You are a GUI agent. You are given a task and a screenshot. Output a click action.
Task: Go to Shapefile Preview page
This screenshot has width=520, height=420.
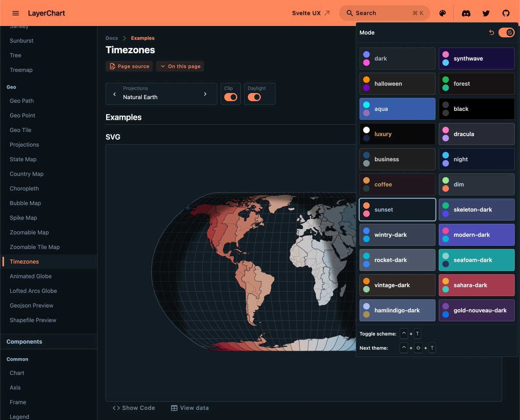pyautogui.click(x=33, y=320)
